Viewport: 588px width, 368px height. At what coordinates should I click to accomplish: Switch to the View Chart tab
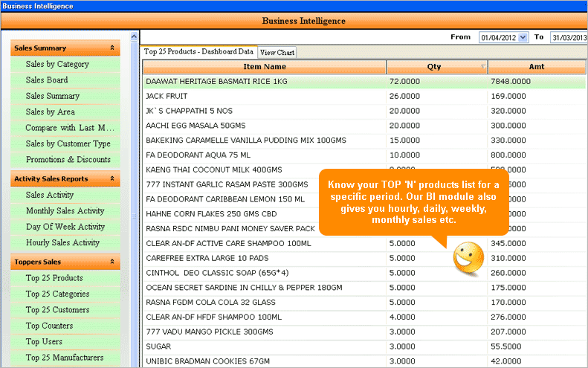(277, 52)
